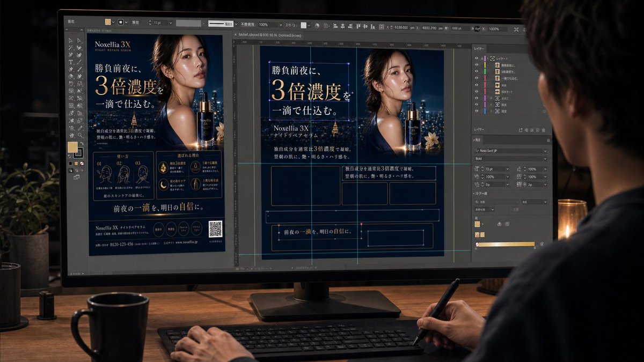The image size is (644, 362).
Task: Click the Align Bottom icon in control bar
Action: pos(372,26)
